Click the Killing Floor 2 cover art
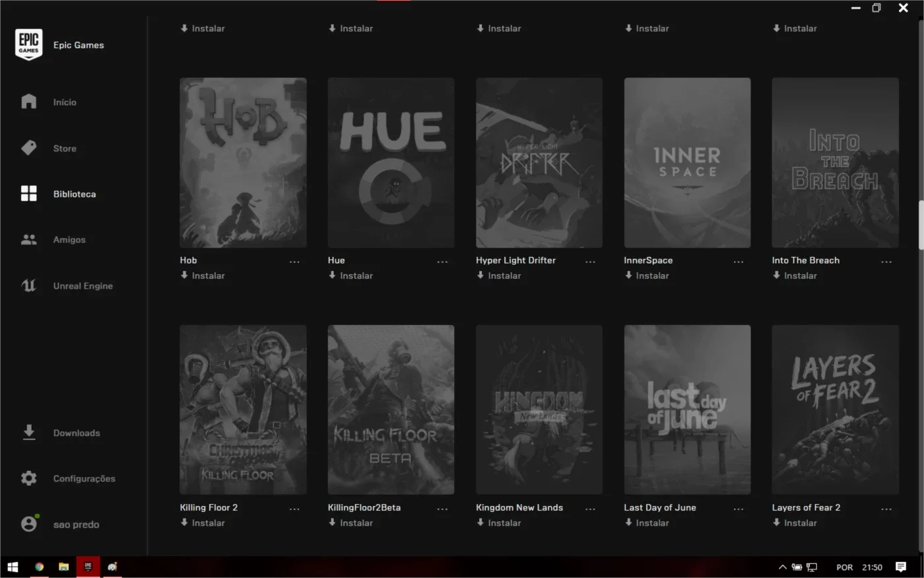The image size is (924, 578). click(243, 410)
